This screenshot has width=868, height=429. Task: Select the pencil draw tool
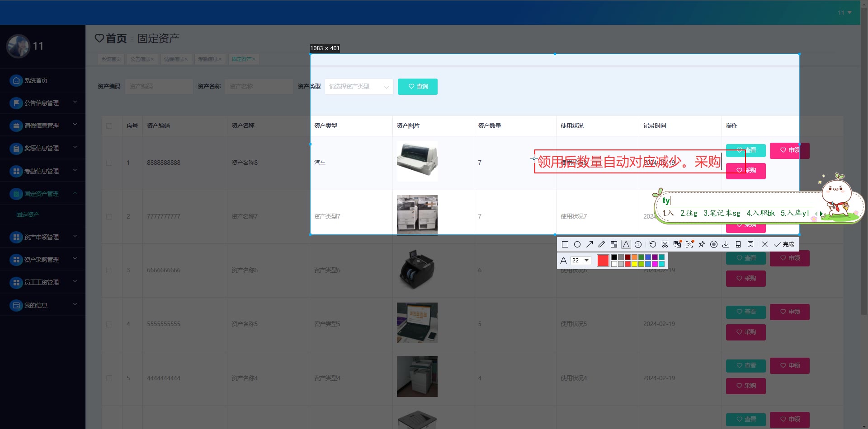point(602,244)
